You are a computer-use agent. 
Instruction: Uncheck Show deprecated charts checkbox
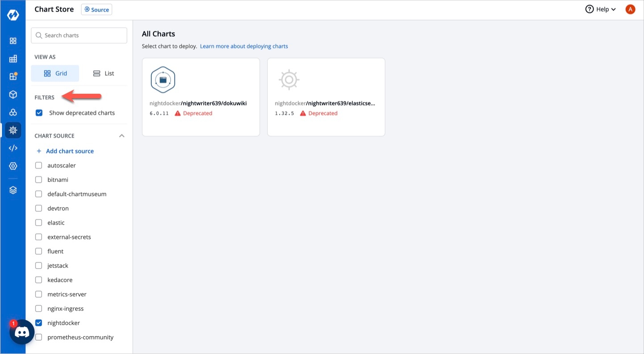[x=39, y=113]
